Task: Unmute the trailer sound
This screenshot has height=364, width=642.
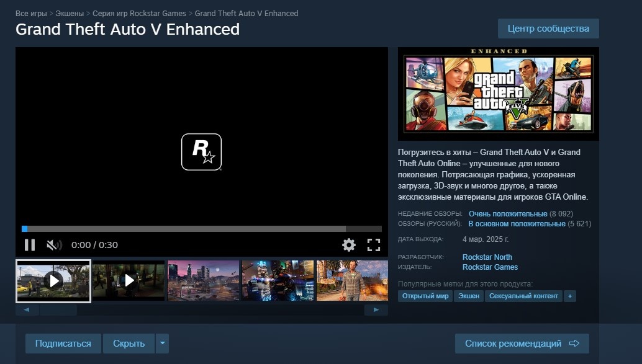Action: [55, 244]
